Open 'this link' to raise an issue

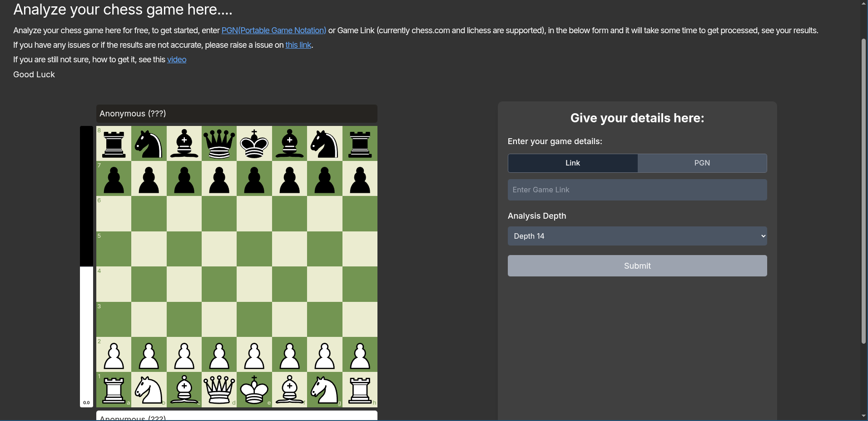[298, 45]
